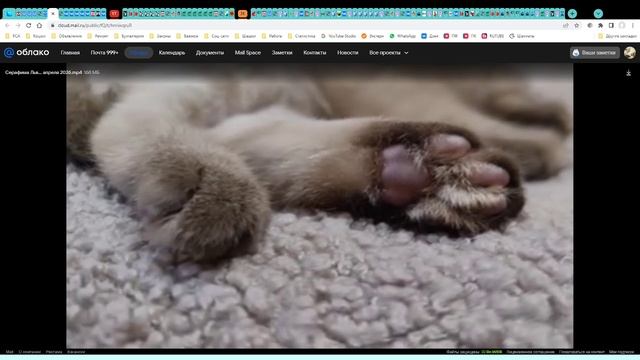Open Mail Space in the header
640x360 pixels.
click(248, 53)
